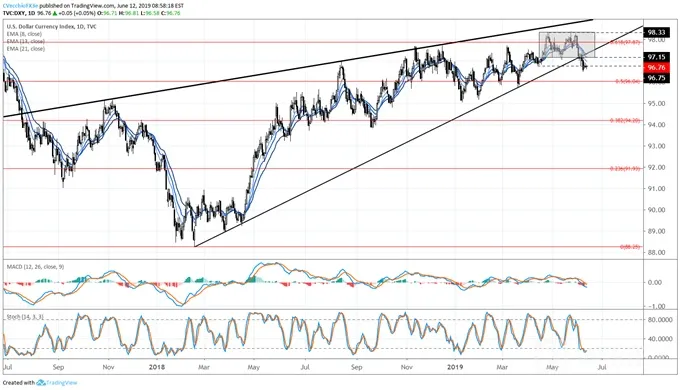This screenshot has height=390, width=680.
Task: Click the H:96.81 high value
Action: coord(128,13)
